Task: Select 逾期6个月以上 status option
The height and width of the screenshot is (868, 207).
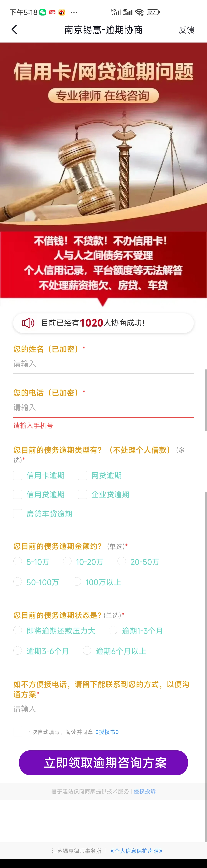Action: point(87,651)
